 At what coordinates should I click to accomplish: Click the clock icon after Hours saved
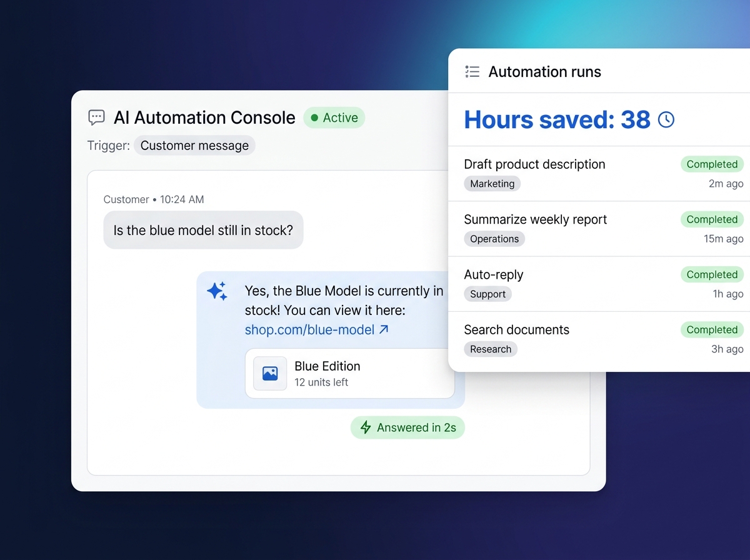click(x=666, y=119)
